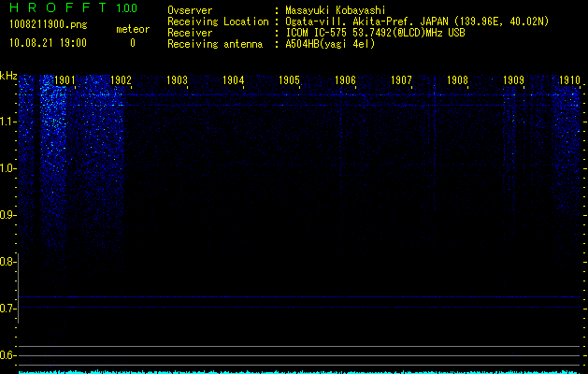588x374 pixels.
Task: Click the cyan signal level strip
Action: pyautogui.click(x=300, y=372)
